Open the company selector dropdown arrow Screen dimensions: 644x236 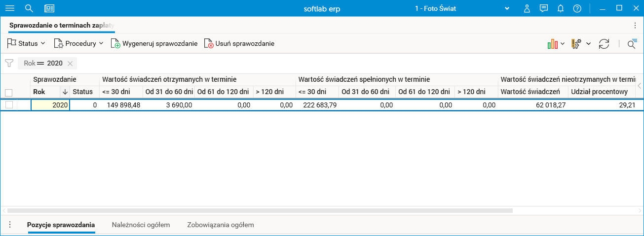[507, 8]
